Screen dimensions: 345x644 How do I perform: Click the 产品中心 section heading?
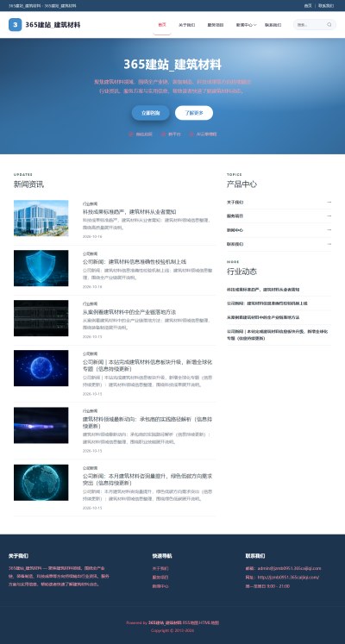[x=241, y=184]
